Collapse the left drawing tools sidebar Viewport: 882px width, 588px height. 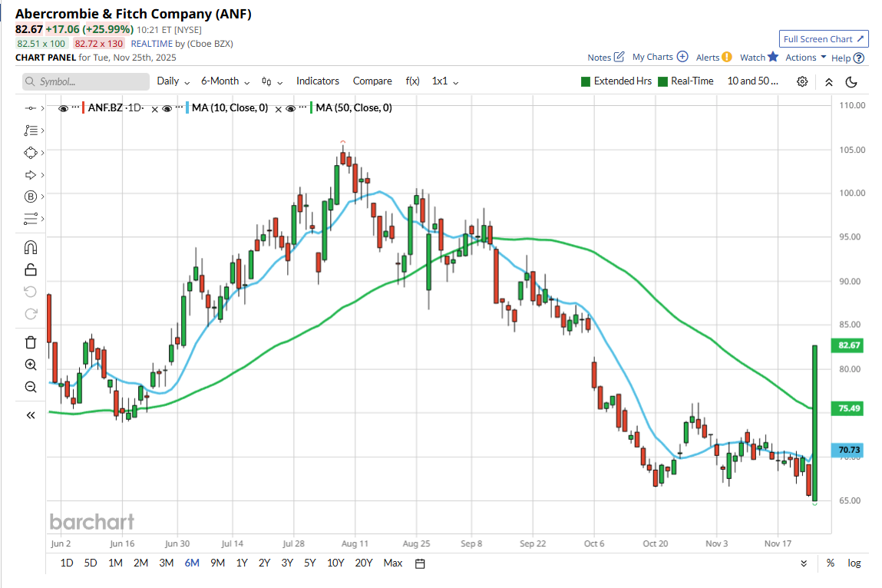coord(31,415)
